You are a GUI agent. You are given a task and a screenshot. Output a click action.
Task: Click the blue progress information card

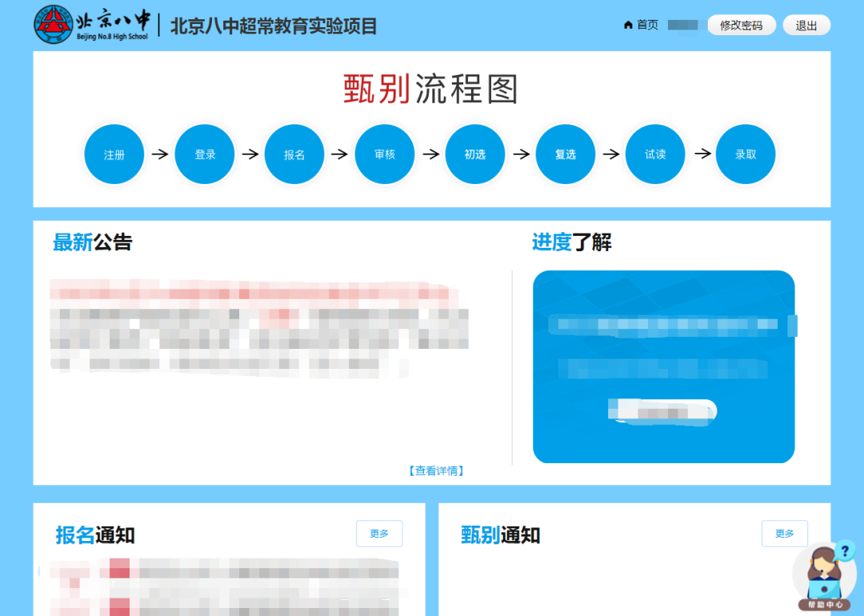tap(663, 366)
